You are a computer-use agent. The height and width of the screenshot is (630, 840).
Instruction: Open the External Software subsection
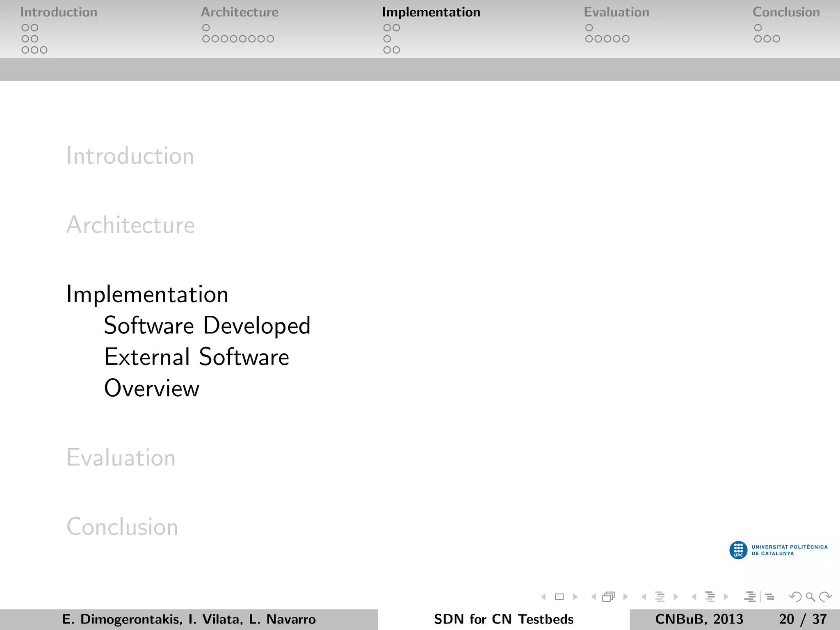coord(197,357)
